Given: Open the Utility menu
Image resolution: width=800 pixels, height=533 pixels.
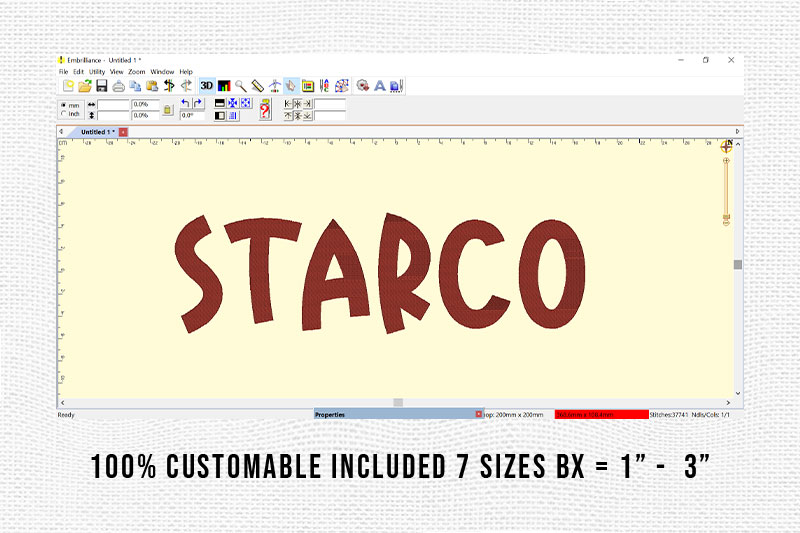Looking at the screenshot, I should (x=97, y=72).
